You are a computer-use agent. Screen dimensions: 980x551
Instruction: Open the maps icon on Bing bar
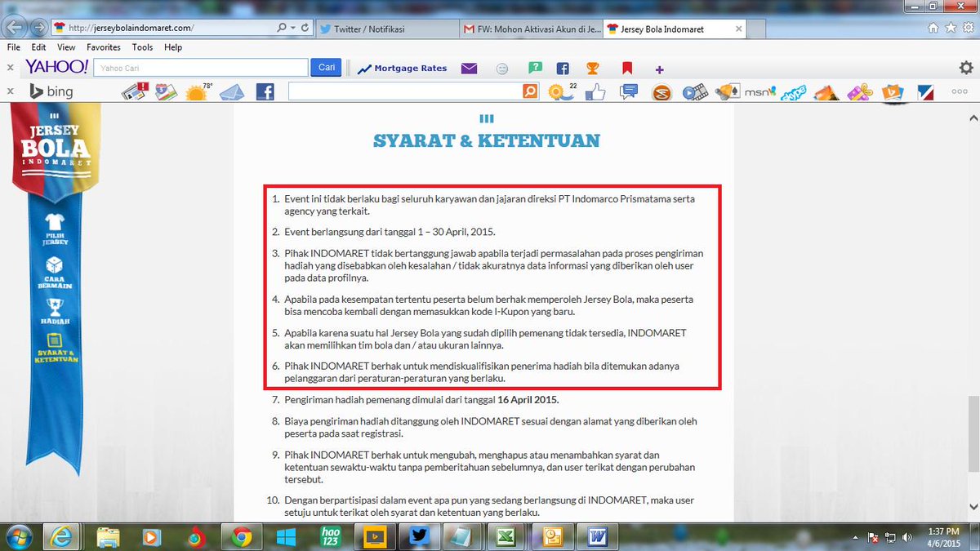coord(166,91)
